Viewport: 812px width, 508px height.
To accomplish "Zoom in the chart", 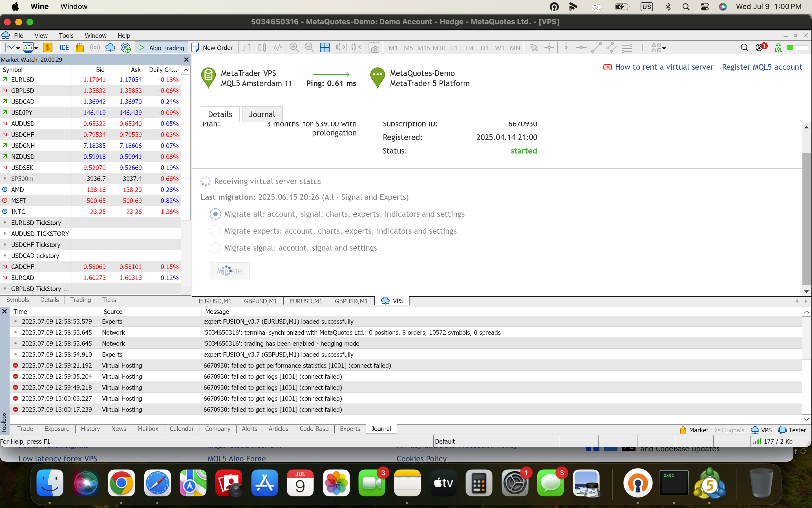I will point(294,48).
